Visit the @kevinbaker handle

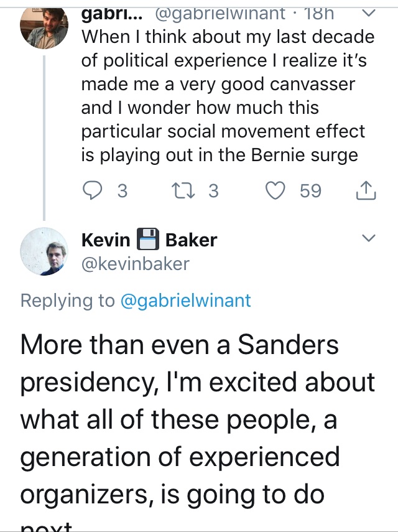[135, 263]
